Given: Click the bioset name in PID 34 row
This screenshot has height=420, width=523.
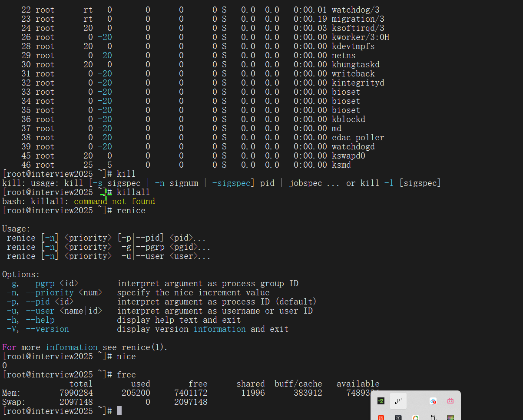Looking at the screenshot, I should [x=346, y=101].
